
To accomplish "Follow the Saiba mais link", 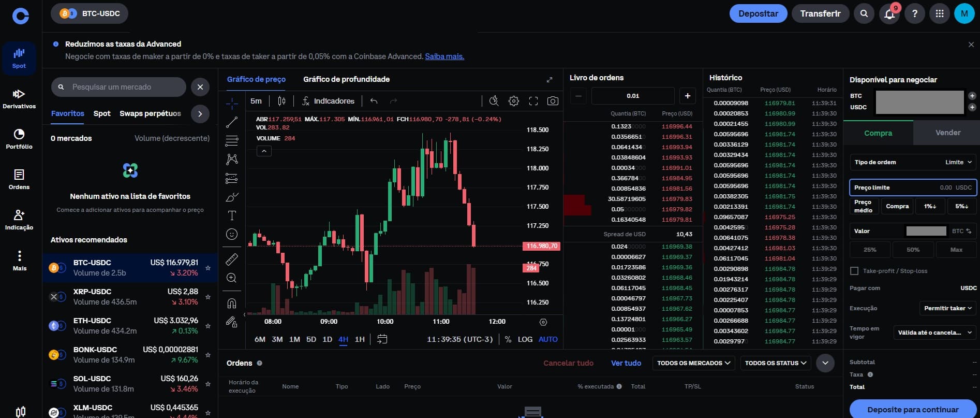I will click(x=444, y=56).
